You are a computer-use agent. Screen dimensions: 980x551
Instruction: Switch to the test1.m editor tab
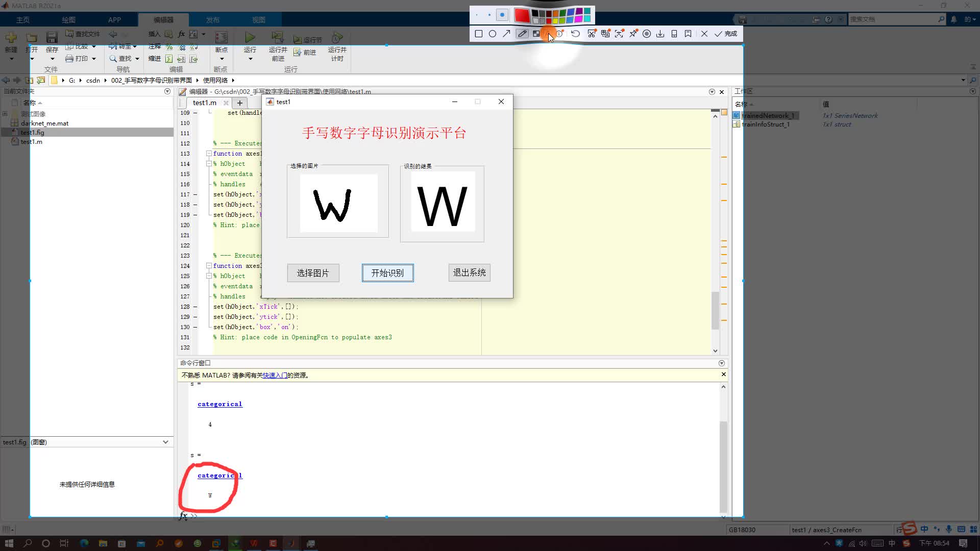[x=205, y=103]
